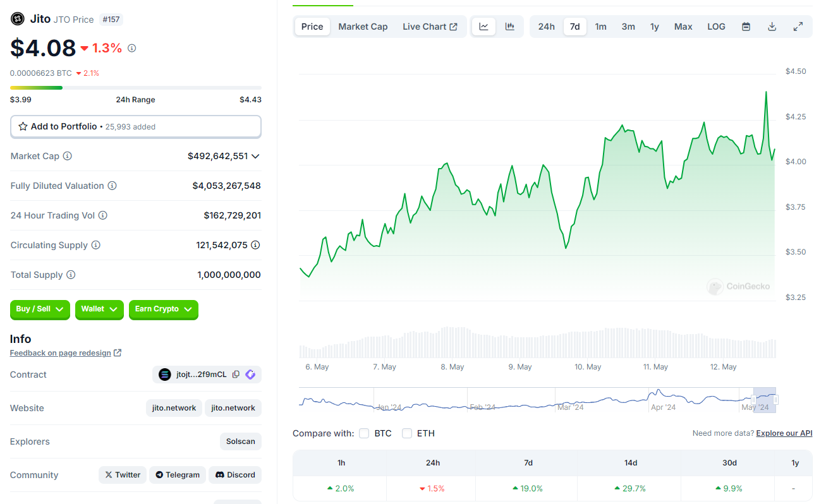Click the 24h Range progress bar
Screen dimensions: 814x504
(x=136, y=88)
